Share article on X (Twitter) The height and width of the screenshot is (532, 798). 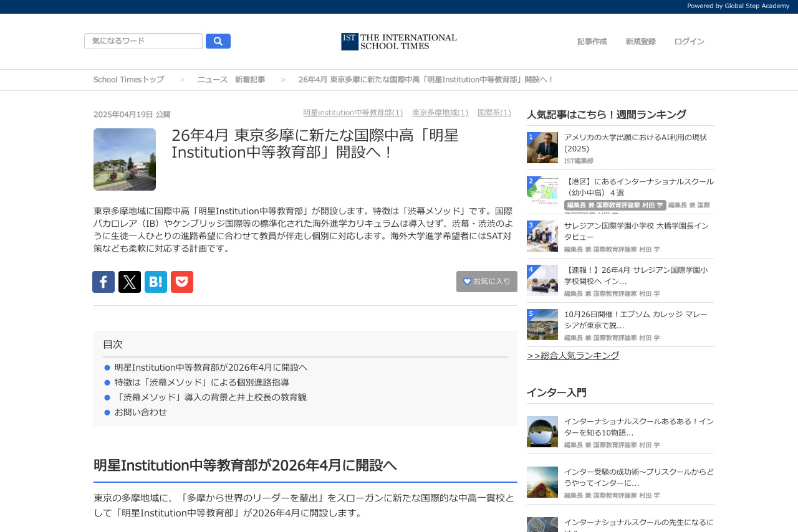(130, 282)
